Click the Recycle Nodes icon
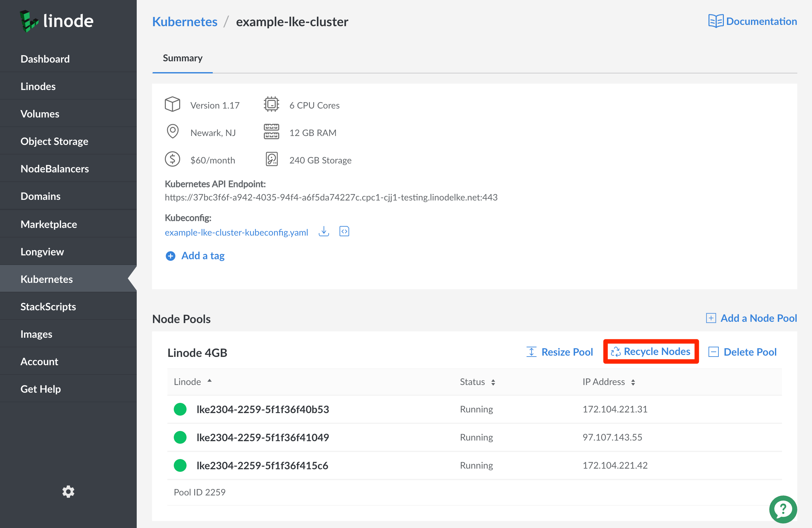 [615, 351]
